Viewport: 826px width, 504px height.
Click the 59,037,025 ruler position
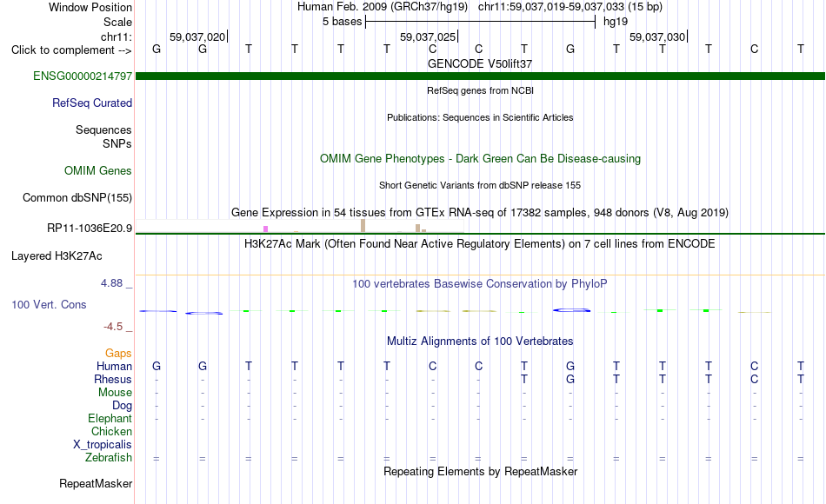click(427, 36)
